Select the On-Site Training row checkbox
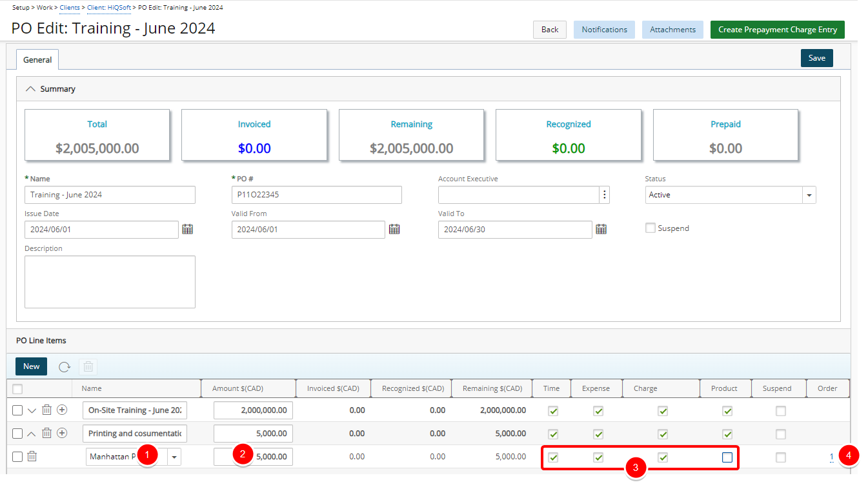Viewport: 868px width, 489px height. pyautogui.click(x=17, y=410)
